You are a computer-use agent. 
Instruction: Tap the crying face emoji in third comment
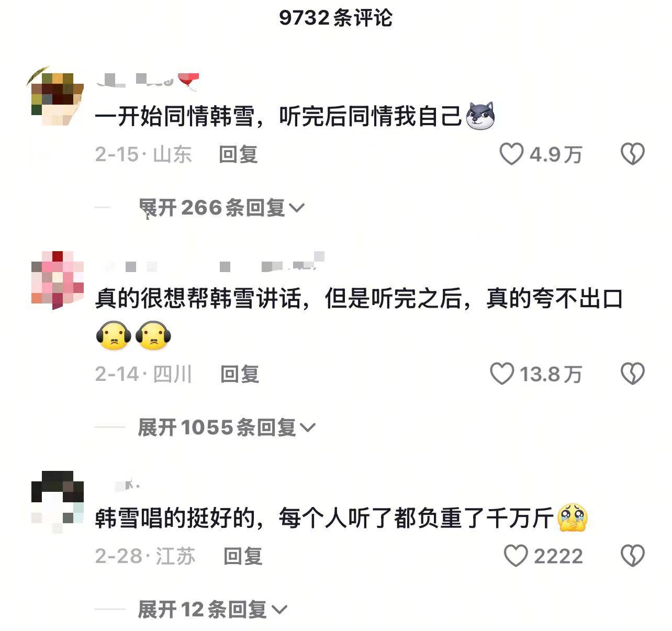[x=573, y=518]
